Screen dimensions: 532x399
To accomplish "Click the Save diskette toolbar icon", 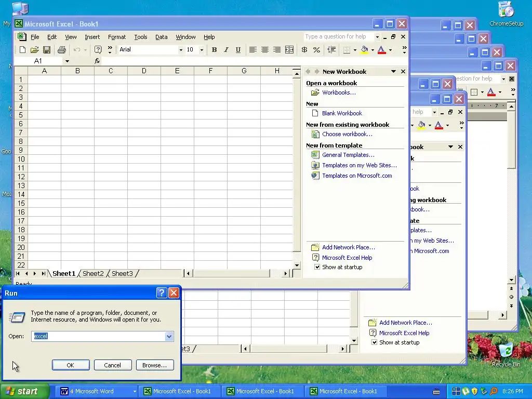I will click(x=46, y=50).
